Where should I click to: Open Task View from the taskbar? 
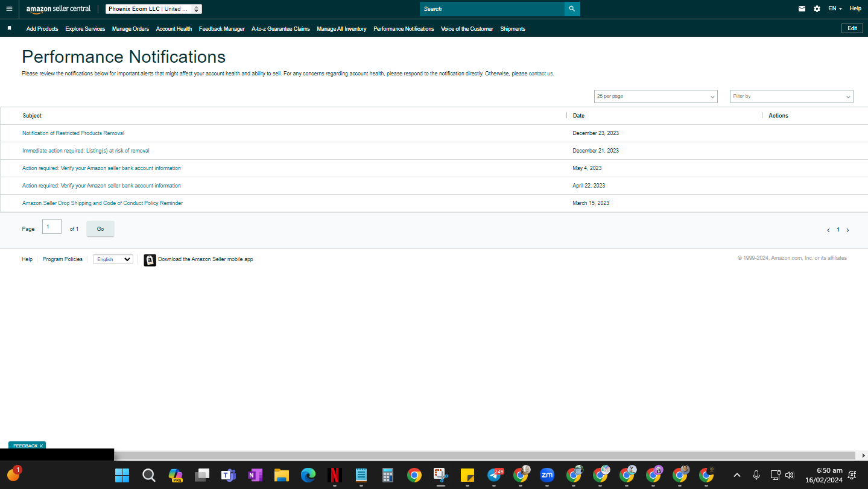(x=201, y=475)
